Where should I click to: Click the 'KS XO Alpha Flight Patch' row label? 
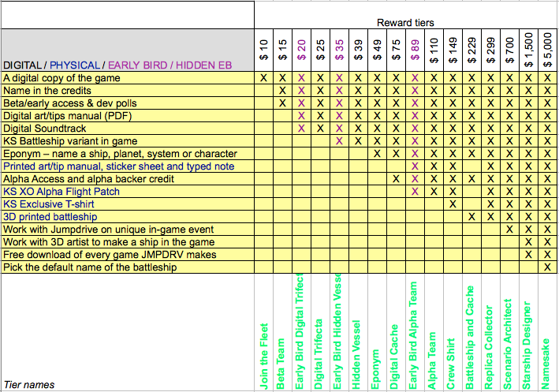(61, 192)
